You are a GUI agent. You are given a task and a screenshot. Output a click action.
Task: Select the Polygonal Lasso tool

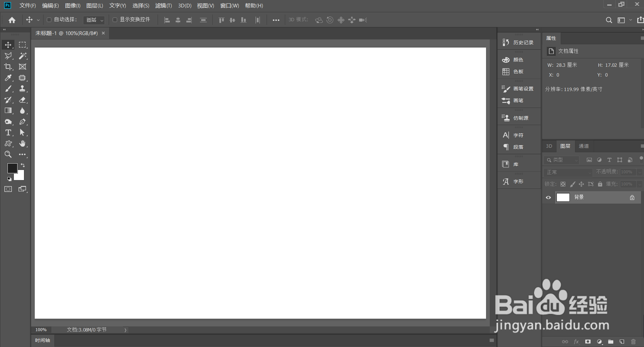click(8, 56)
